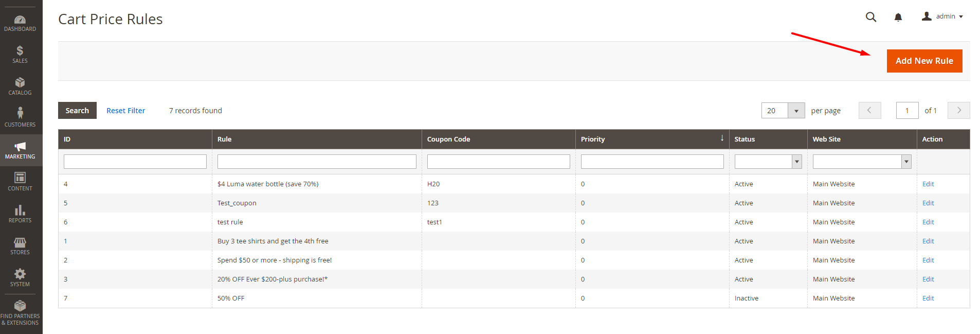Open the Web Site filter dropdown
980x334 pixels.
coord(862,162)
